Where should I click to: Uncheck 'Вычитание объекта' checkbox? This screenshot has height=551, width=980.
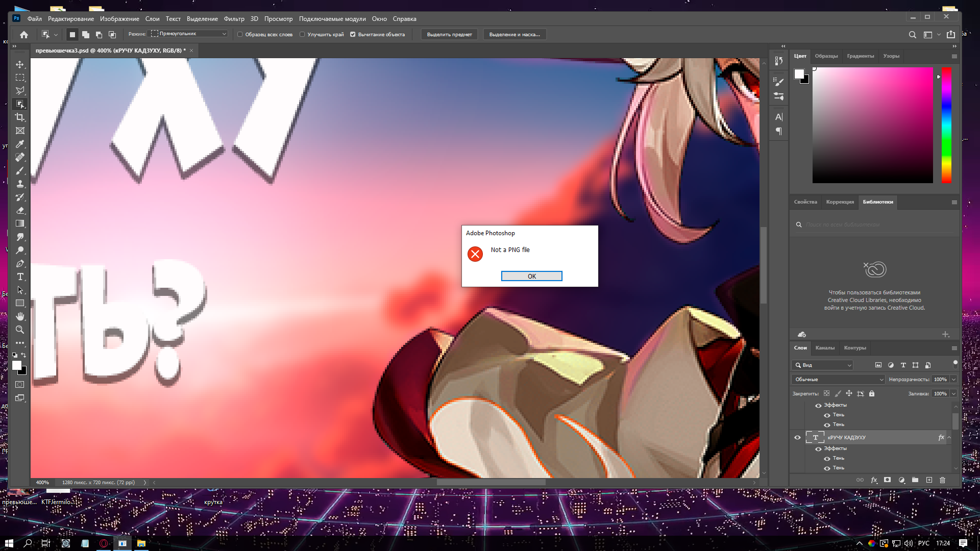[x=353, y=35]
